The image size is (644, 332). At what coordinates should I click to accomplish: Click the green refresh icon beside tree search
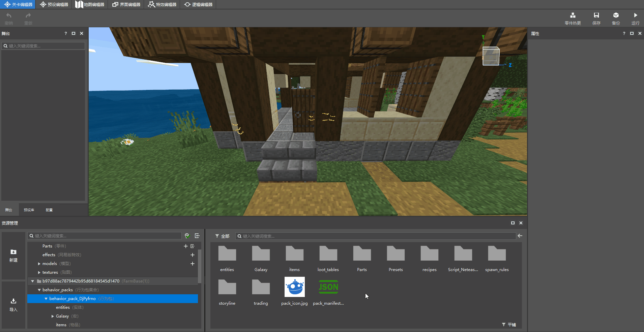187,236
